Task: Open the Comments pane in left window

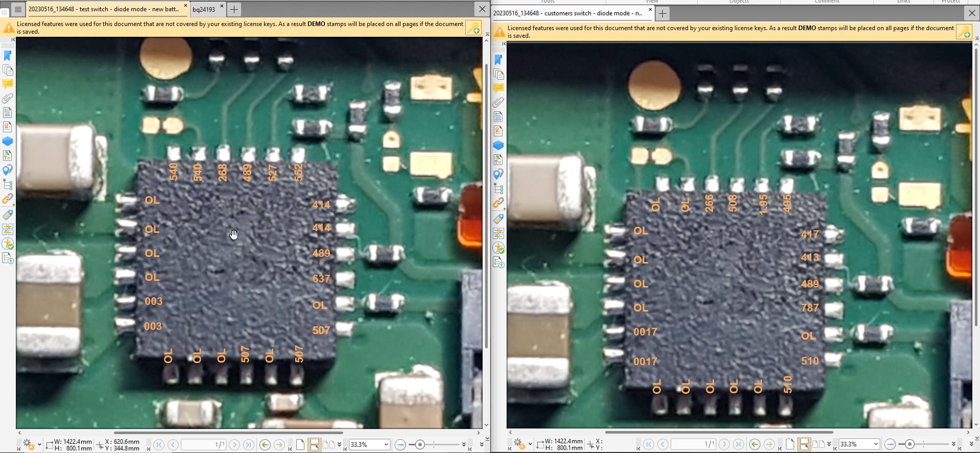Action: point(8,84)
